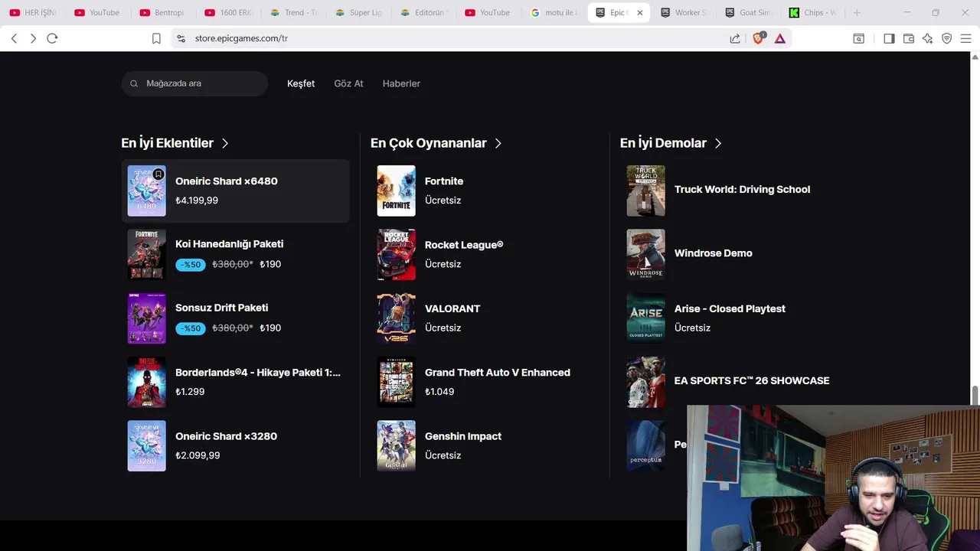Open the tab search icon in toolbar
The width and height of the screenshot is (980, 551).
point(859,38)
